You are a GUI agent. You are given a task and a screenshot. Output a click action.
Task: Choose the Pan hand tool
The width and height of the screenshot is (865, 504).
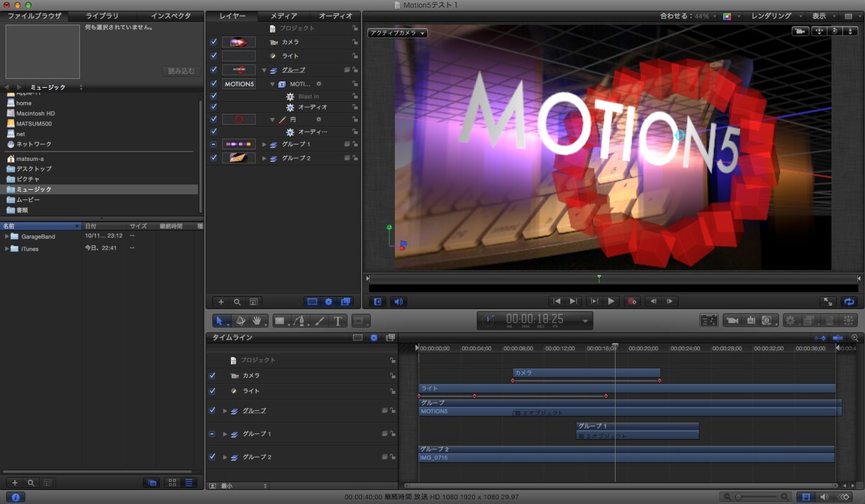(257, 321)
